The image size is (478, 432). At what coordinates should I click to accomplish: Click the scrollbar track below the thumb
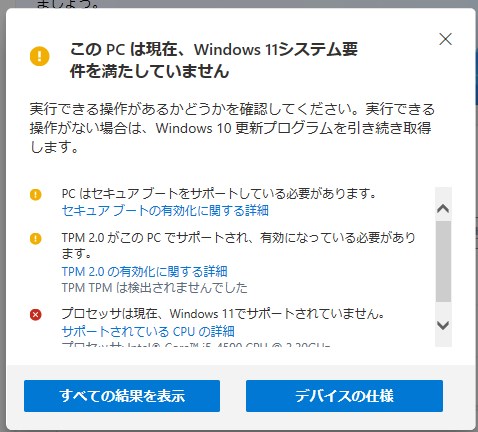pos(443,309)
